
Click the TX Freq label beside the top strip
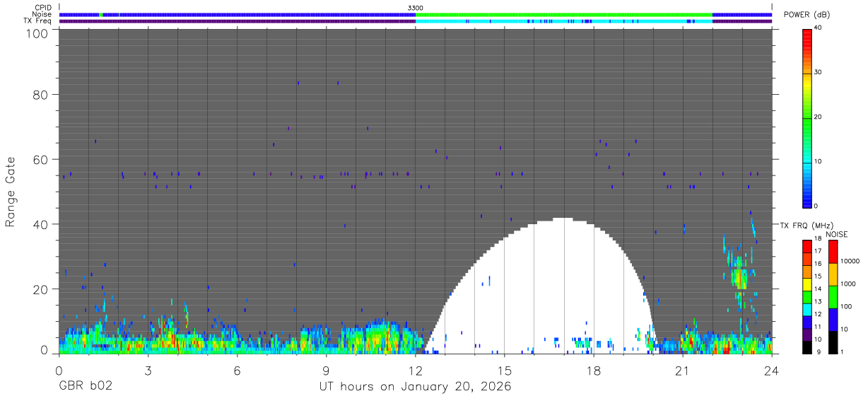37,21
